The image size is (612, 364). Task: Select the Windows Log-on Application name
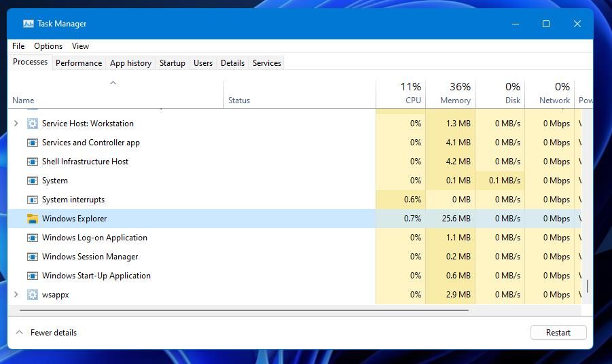pyautogui.click(x=94, y=238)
